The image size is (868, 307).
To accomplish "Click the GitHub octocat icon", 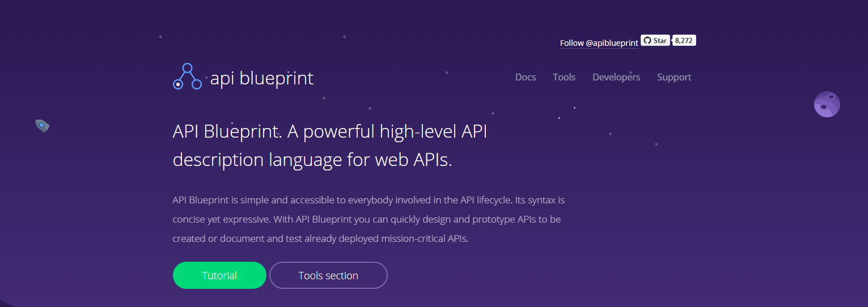I will point(647,41).
